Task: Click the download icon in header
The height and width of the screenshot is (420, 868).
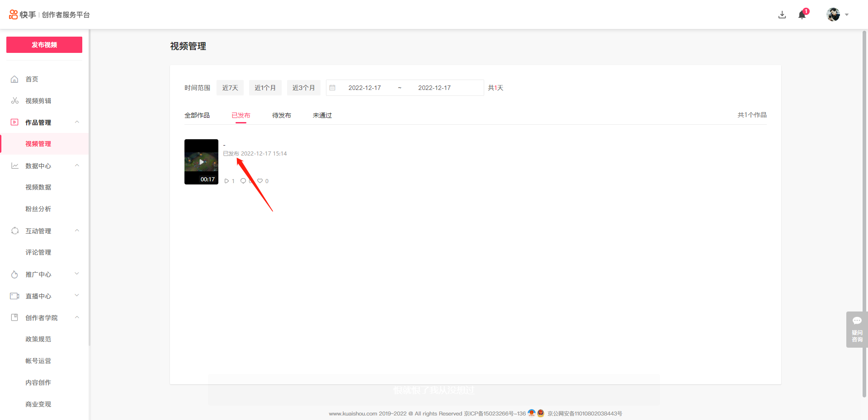Action: point(782,15)
